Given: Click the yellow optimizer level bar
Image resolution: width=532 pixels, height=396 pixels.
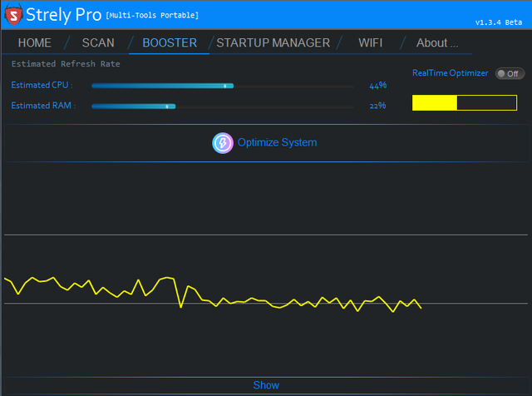Looking at the screenshot, I should click(465, 102).
